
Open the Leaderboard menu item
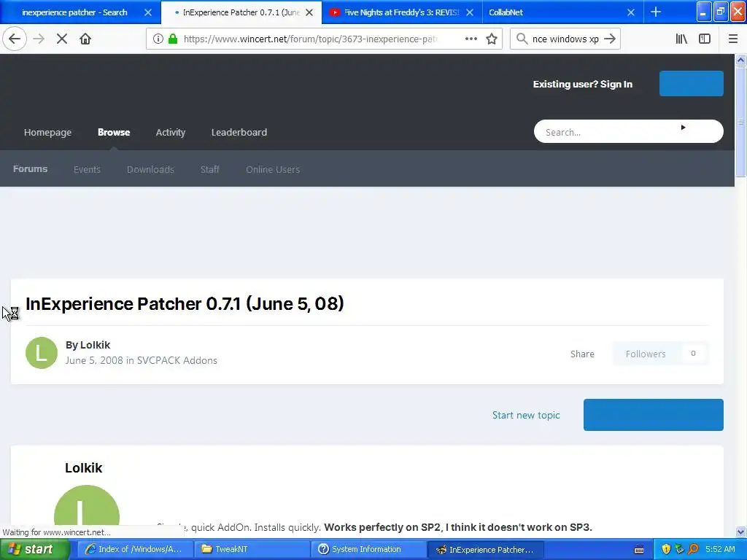(x=239, y=133)
